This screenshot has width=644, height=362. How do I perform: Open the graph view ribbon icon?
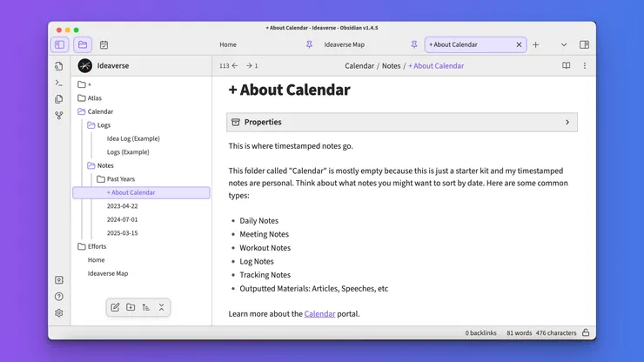(59, 115)
